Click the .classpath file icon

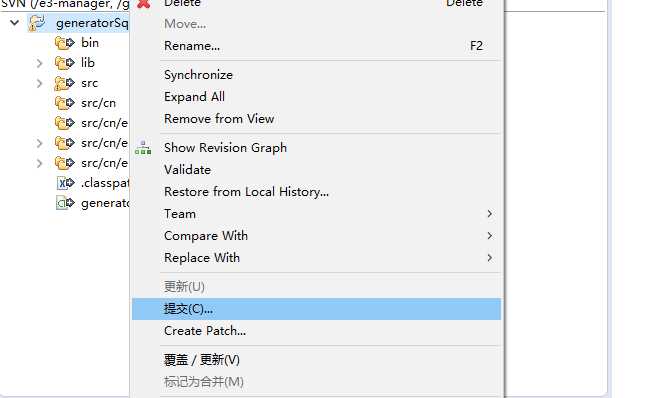[x=66, y=183]
